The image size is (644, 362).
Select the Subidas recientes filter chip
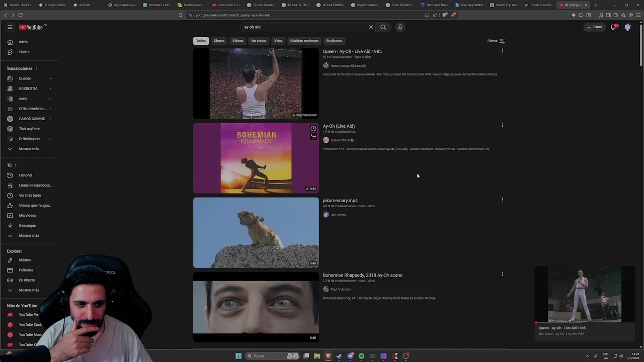304,41
